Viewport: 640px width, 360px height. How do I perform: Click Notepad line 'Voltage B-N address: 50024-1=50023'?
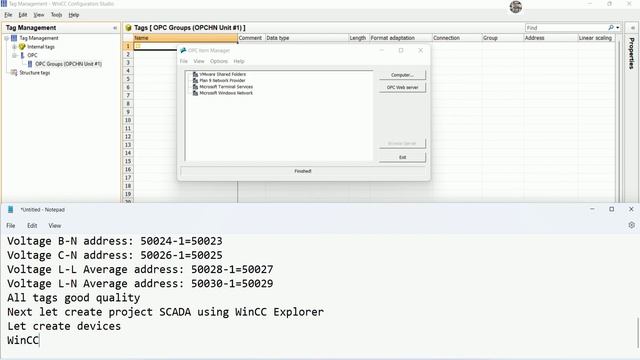click(x=115, y=241)
